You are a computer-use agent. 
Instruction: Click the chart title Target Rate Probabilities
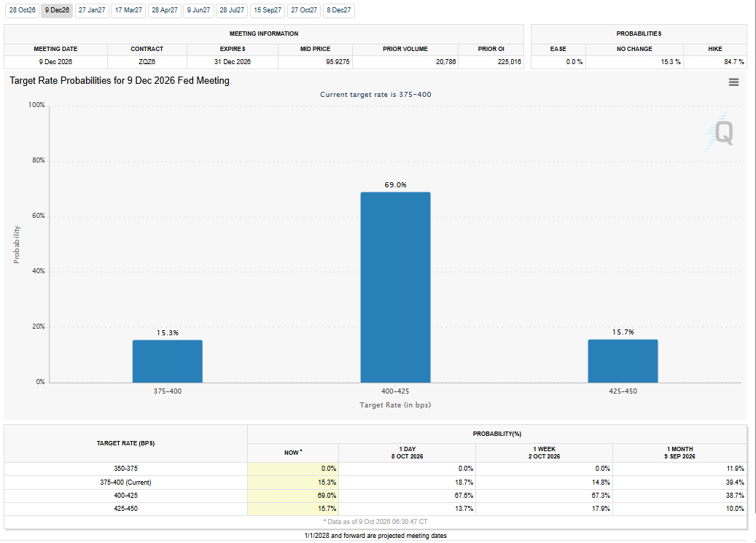(x=119, y=80)
